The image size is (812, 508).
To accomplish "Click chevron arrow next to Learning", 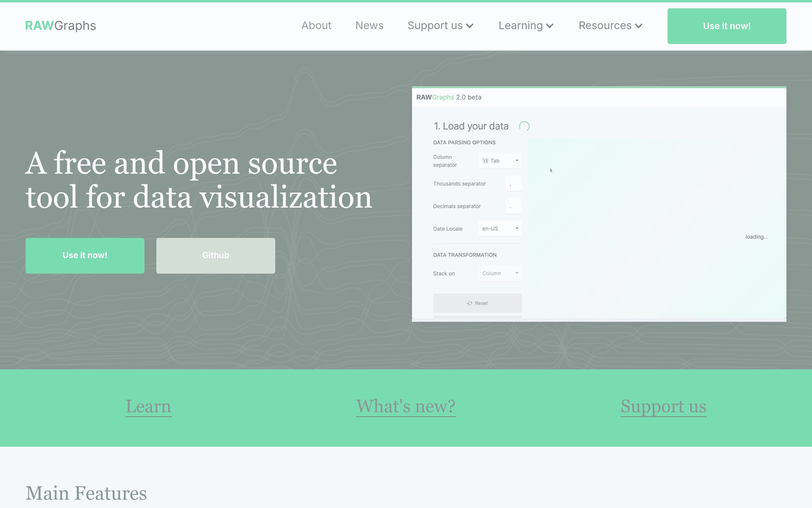I will click(x=550, y=26).
